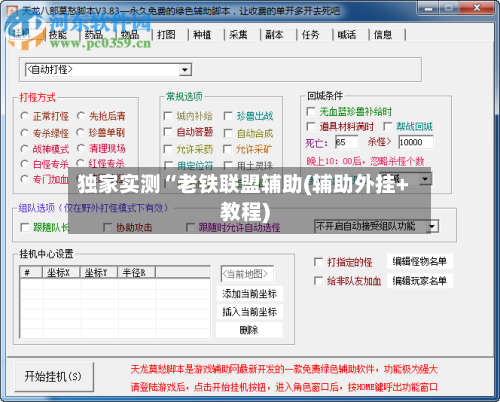The image size is (500, 402).
Task: Enable the 城内补给 checkbox
Action: pos(168,116)
